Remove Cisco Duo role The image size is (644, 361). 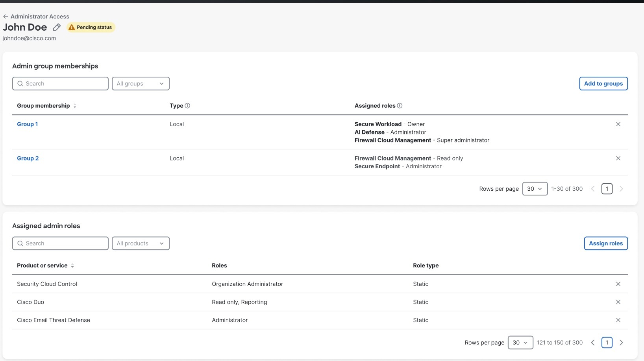pyautogui.click(x=618, y=302)
